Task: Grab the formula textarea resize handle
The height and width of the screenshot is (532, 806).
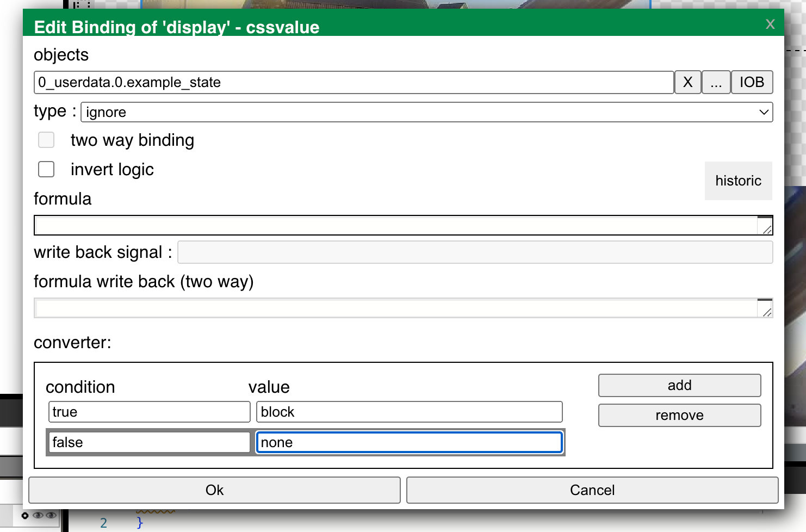Action: pyautogui.click(x=767, y=230)
